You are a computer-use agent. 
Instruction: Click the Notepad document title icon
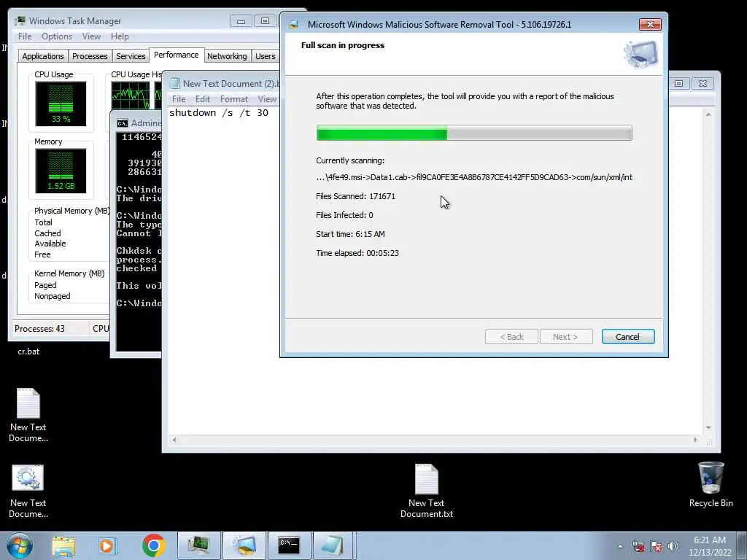(x=175, y=83)
